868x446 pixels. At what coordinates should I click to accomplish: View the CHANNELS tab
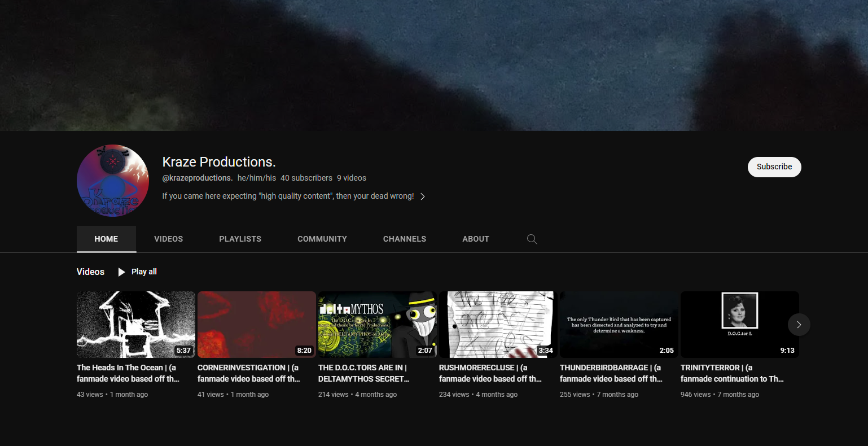(x=405, y=239)
